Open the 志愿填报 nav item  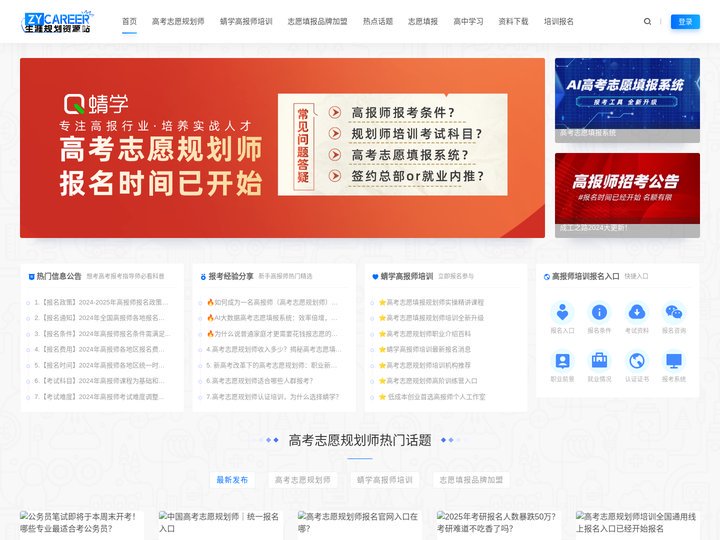pos(423,22)
